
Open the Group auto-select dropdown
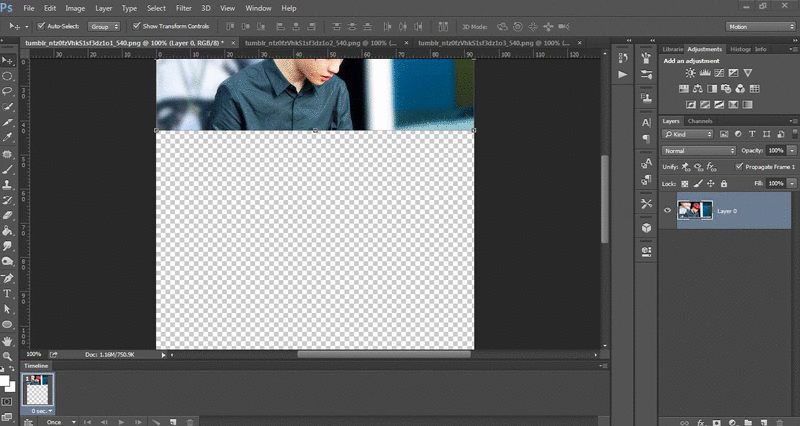(x=104, y=27)
